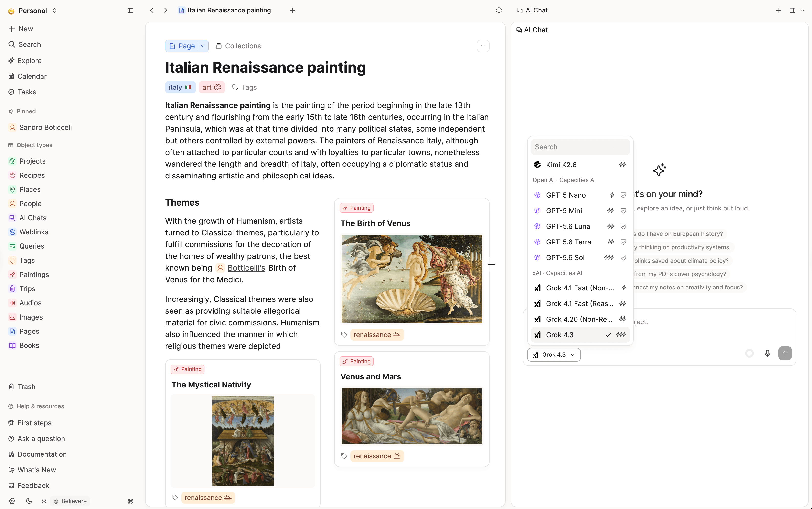The height and width of the screenshot is (509, 812).
Task: Click the tag icon under Venus and Mars
Action: [344, 456]
